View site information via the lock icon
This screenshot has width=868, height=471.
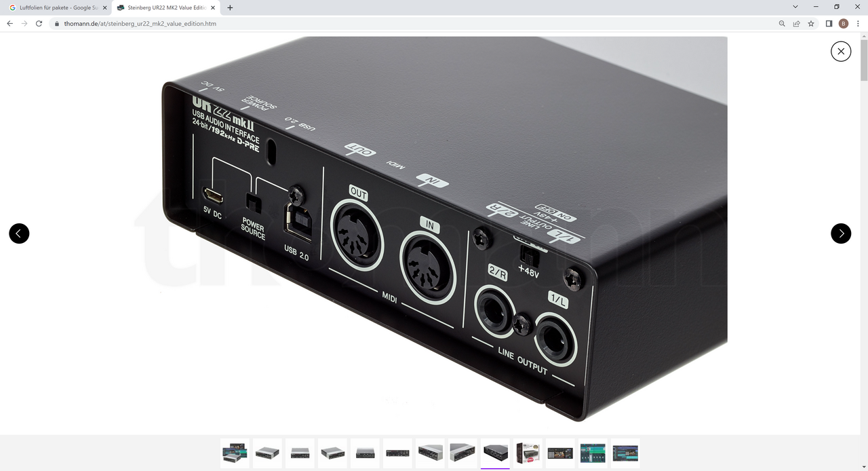point(57,24)
